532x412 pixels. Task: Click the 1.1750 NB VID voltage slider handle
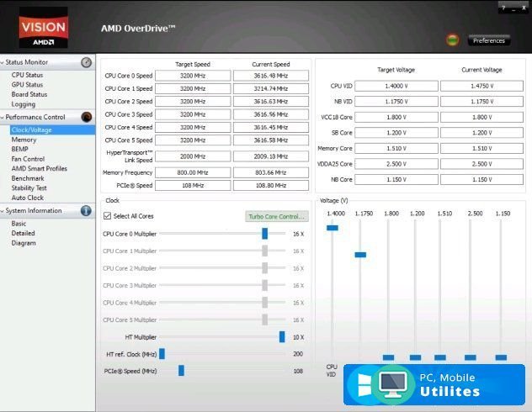pos(360,255)
